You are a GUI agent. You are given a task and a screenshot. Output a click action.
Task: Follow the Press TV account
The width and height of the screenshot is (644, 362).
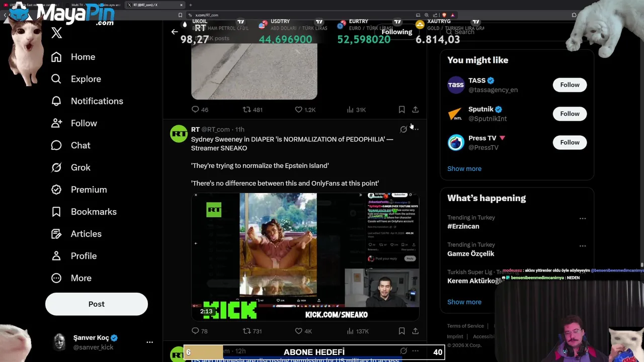570,142
